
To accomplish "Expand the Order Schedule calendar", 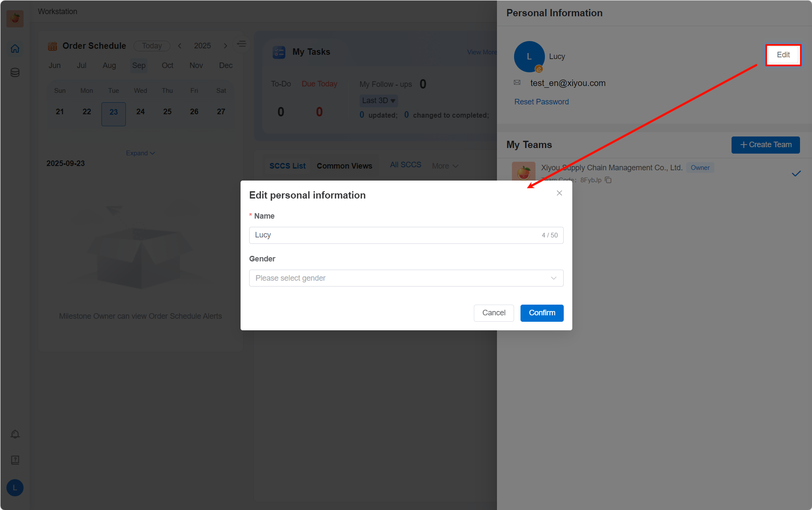I will 140,153.
